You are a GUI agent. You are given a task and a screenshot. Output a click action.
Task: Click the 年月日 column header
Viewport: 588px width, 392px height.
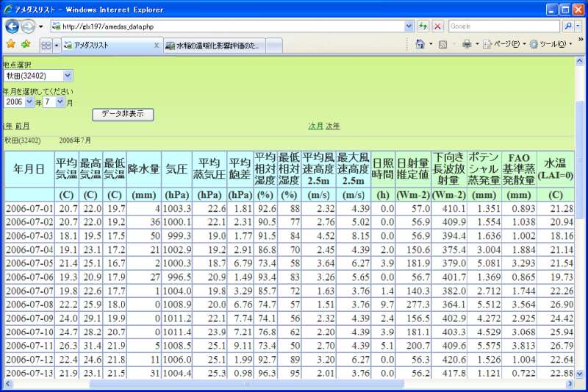click(29, 169)
